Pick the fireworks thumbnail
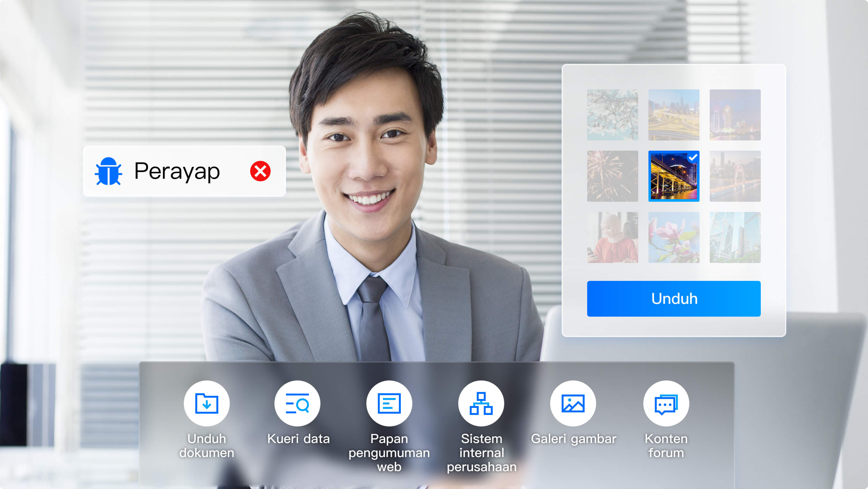This screenshot has height=489, width=868. [612, 176]
